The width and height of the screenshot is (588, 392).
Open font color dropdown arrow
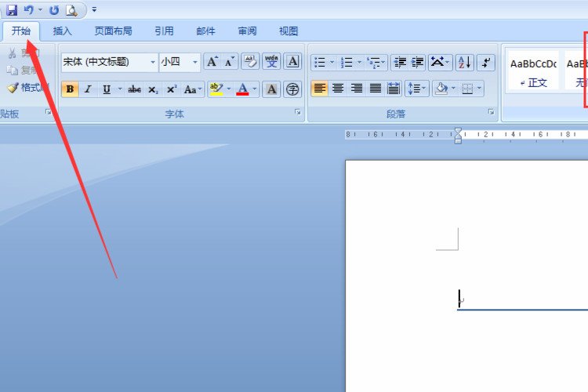click(255, 89)
